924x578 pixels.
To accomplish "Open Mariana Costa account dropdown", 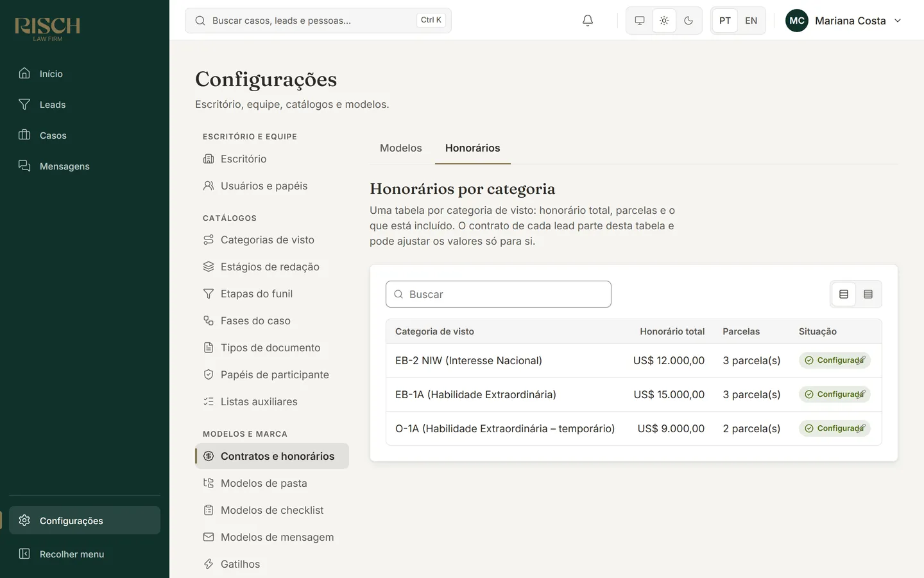I will tap(844, 21).
